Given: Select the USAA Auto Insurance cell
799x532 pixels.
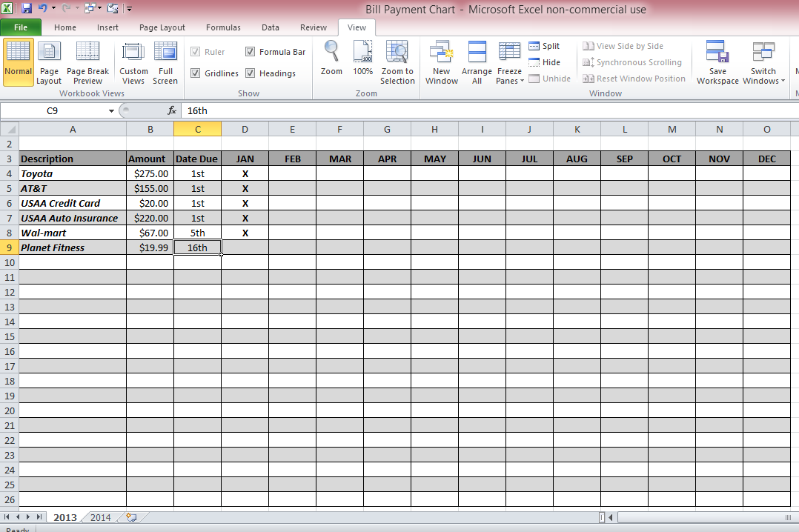Looking at the screenshot, I should click(73, 218).
